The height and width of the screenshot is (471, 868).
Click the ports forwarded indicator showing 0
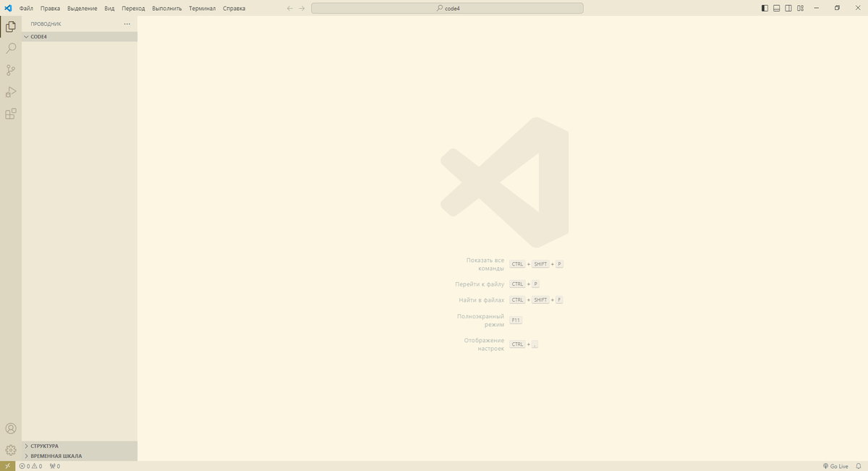click(54, 466)
